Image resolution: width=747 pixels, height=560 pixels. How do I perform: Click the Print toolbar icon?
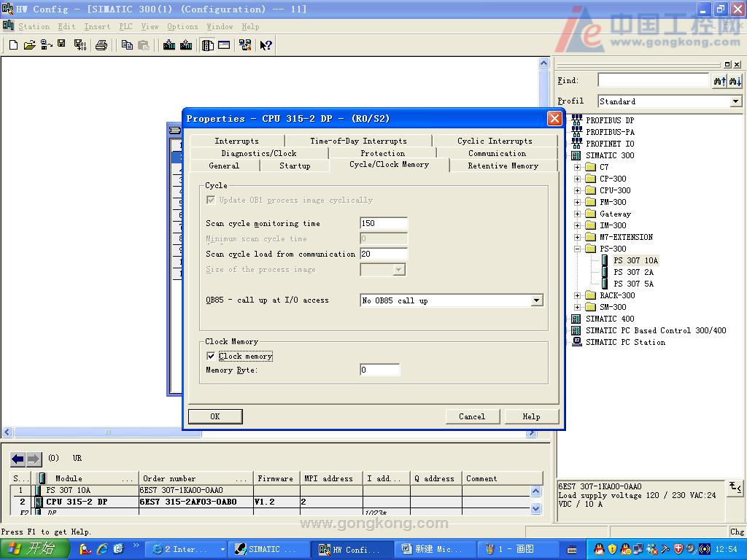coord(101,45)
